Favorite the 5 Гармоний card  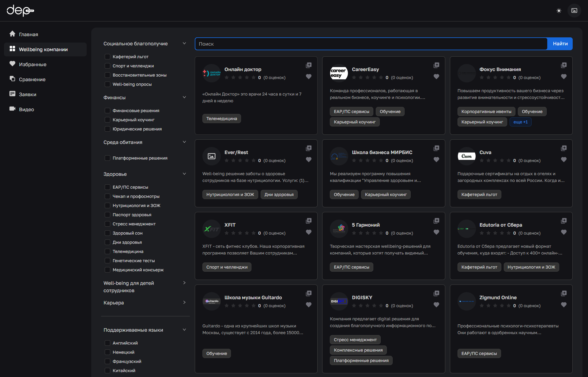[x=436, y=232]
